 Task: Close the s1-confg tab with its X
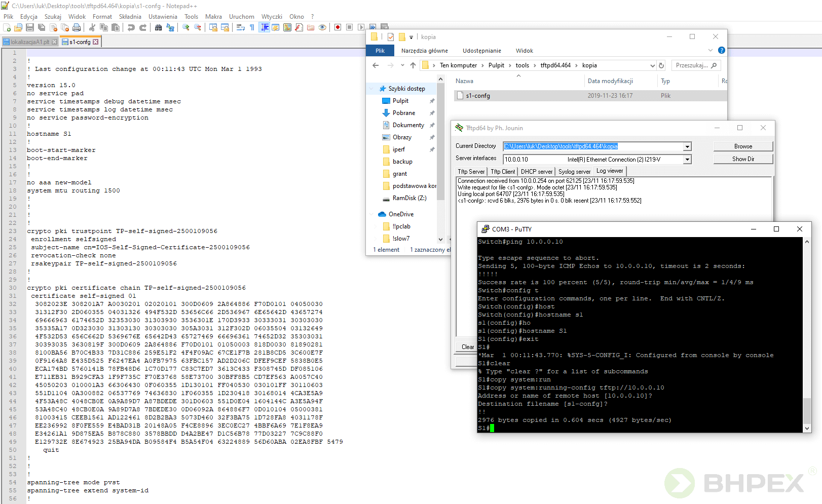95,42
